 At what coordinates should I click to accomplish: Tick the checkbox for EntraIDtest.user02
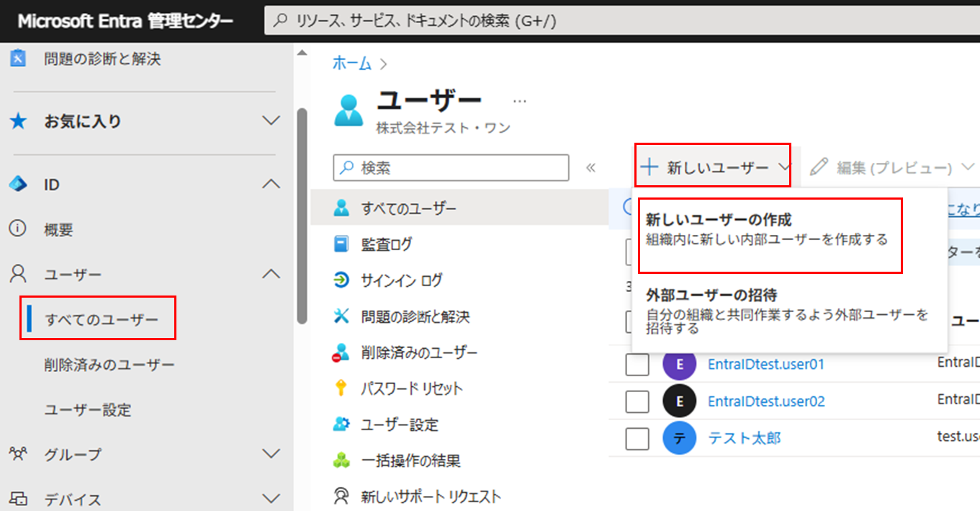pyautogui.click(x=637, y=401)
